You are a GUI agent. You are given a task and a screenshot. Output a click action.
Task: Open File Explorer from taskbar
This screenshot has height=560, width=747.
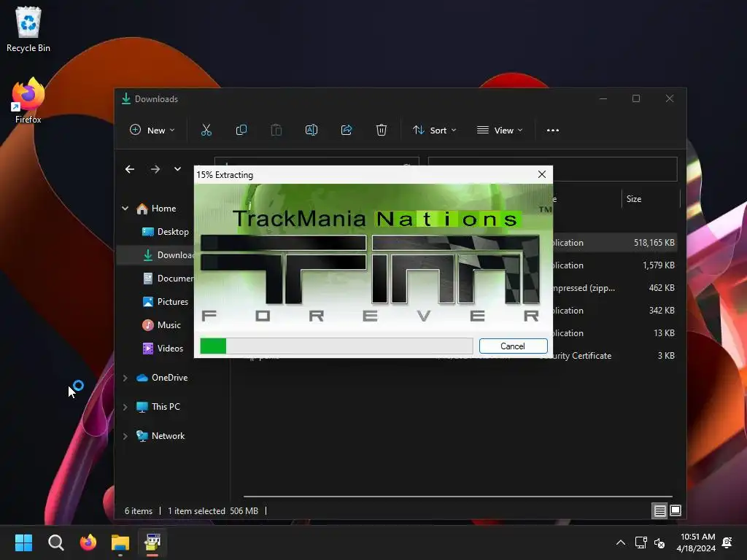[x=120, y=542]
